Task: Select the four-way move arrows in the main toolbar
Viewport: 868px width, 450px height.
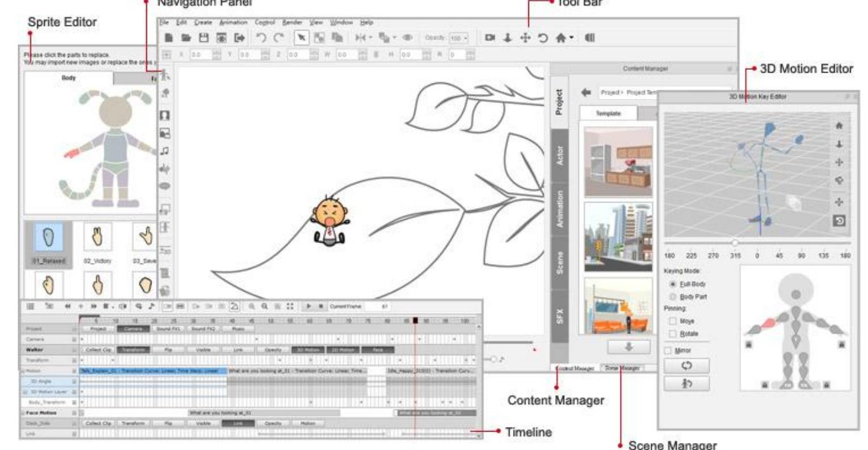Action: 525,38
